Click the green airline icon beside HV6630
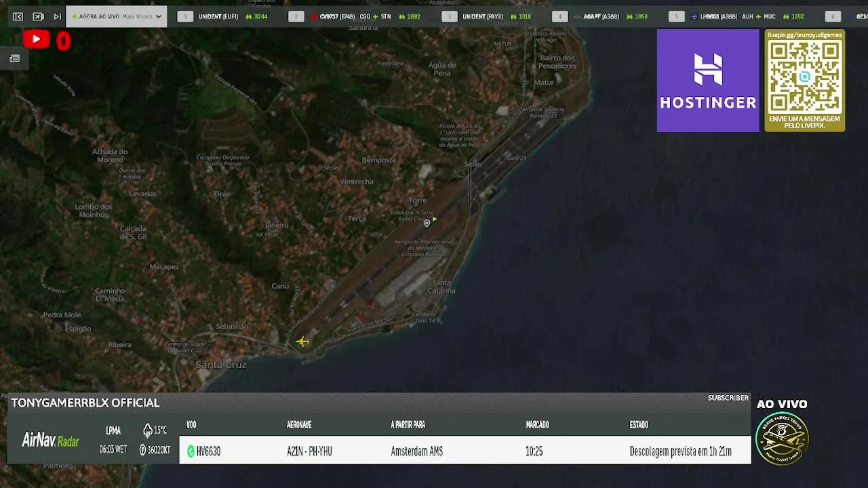The height and width of the screenshot is (488, 868). click(191, 451)
